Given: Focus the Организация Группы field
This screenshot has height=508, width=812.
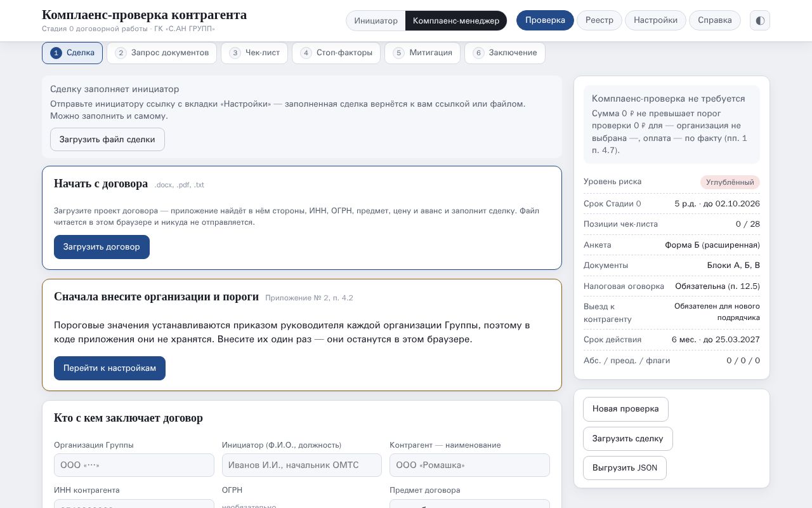Looking at the screenshot, I should click(x=134, y=465).
